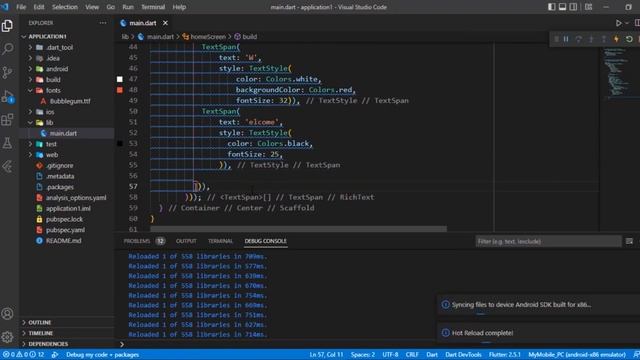Switch to the Terminal panel tab

point(220,241)
